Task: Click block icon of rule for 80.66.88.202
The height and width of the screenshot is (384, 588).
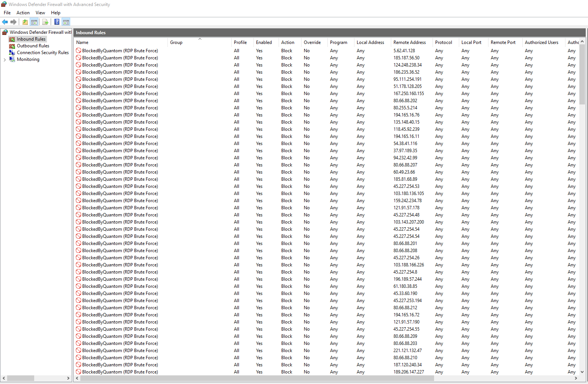Action: (x=78, y=100)
